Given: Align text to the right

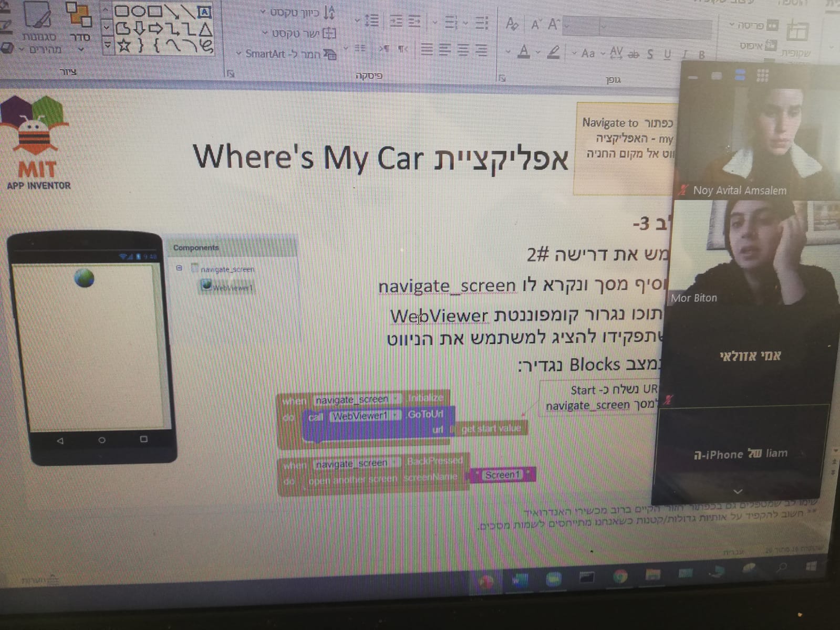Looking at the screenshot, I should (x=481, y=50).
